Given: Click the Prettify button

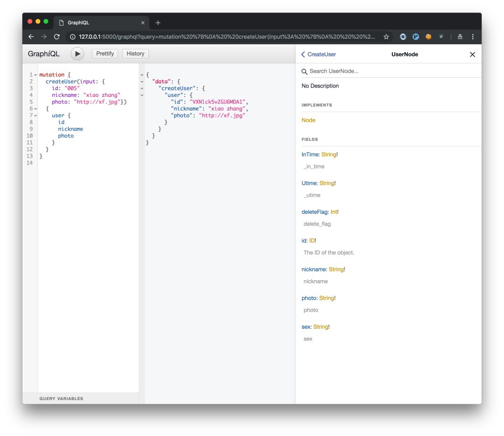Looking at the screenshot, I should [x=105, y=54].
